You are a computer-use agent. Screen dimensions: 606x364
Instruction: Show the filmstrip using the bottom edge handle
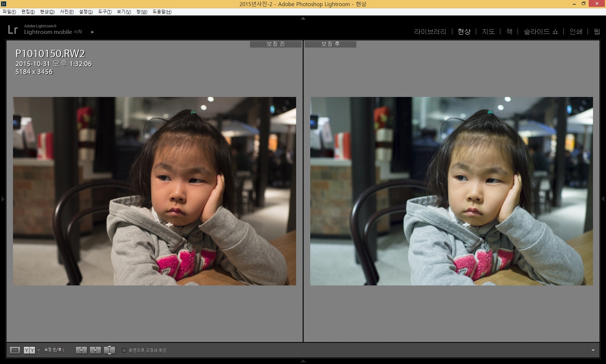click(303, 361)
